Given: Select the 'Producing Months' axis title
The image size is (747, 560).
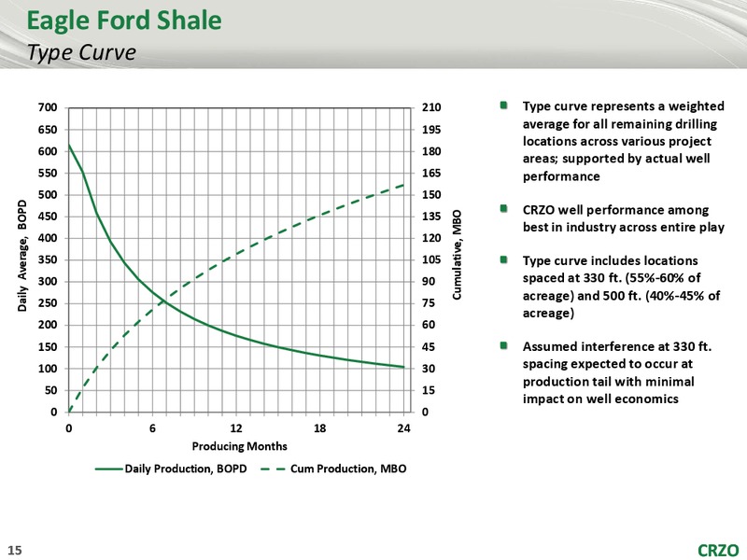Looking at the screenshot, I should (240, 446).
